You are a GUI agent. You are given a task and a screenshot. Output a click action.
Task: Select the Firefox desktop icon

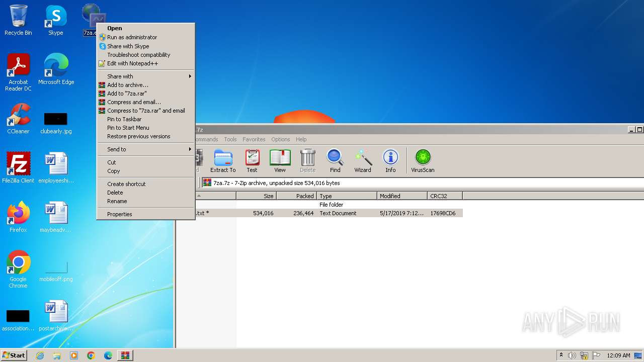point(18,217)
